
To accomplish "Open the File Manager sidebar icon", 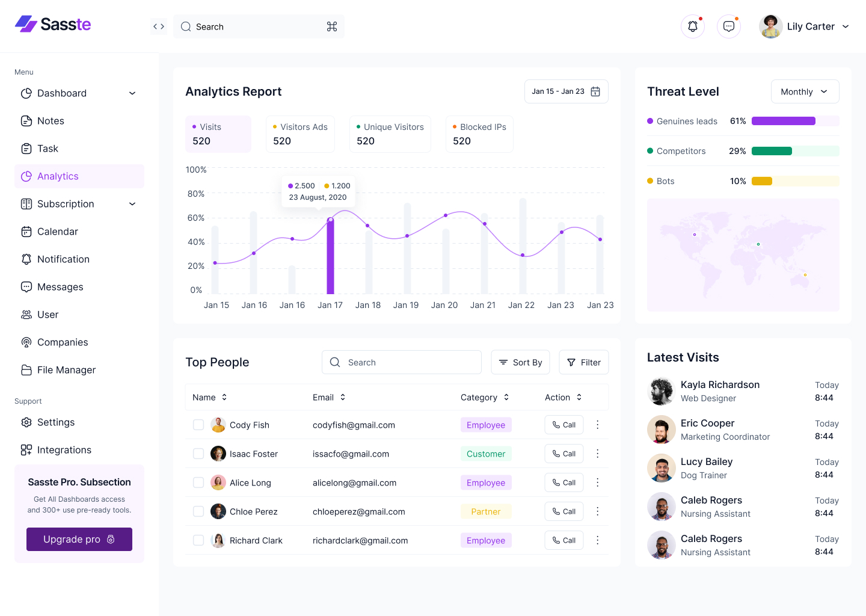I will tap(26, 369).
